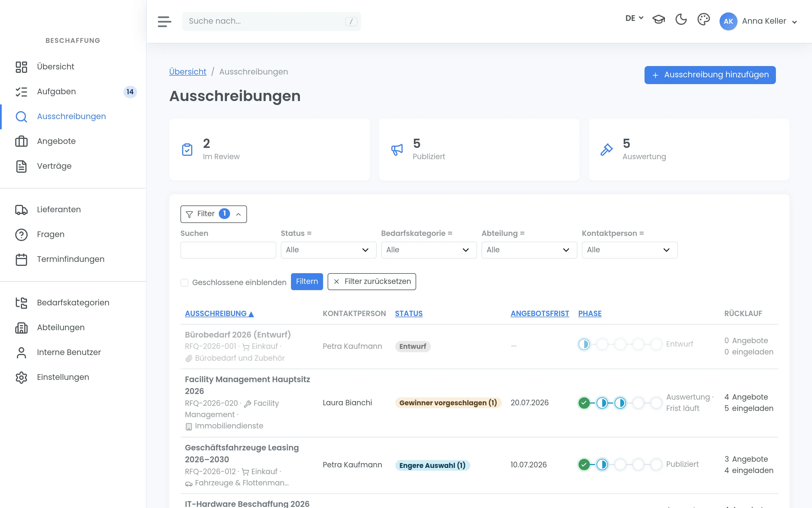The image size is (812, 508).
Task: Enable Geschlossene einblenden checkbox
Action: (x=184, y=283)
